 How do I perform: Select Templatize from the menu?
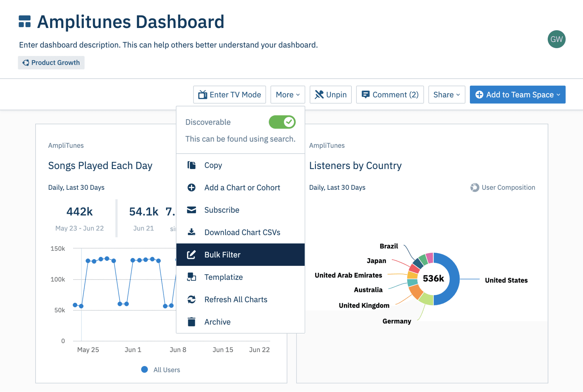coord(223,277)
